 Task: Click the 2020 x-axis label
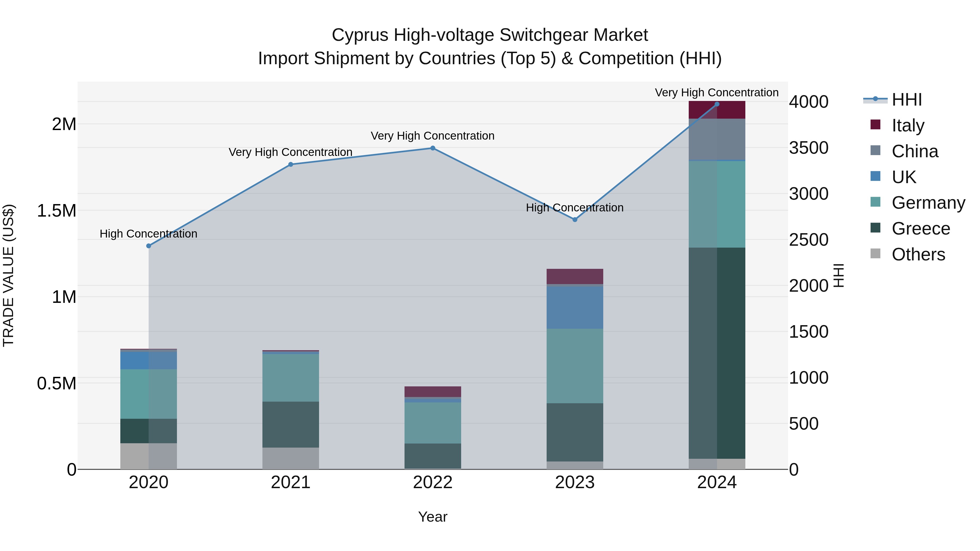[149, 482]
